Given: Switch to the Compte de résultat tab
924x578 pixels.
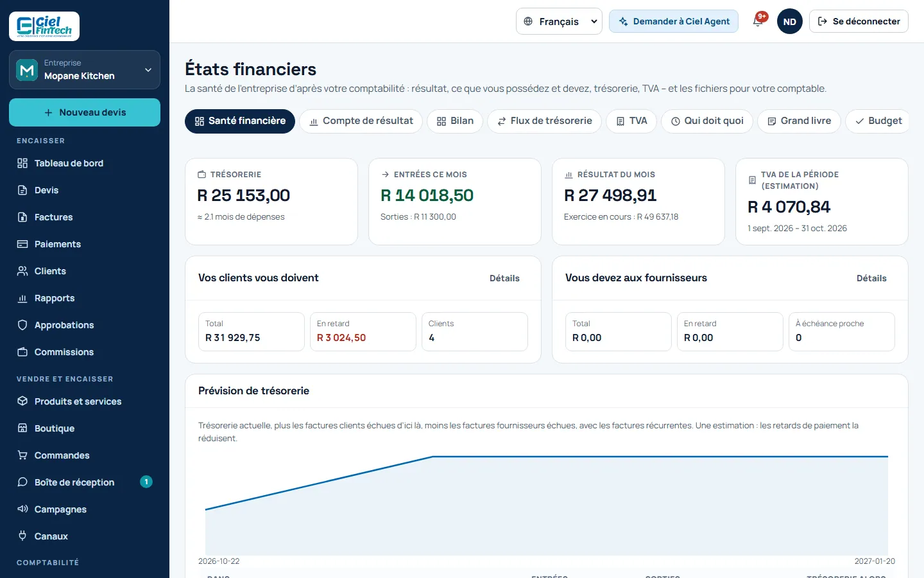Looking at the screenshot, I should tap(361, 121).
